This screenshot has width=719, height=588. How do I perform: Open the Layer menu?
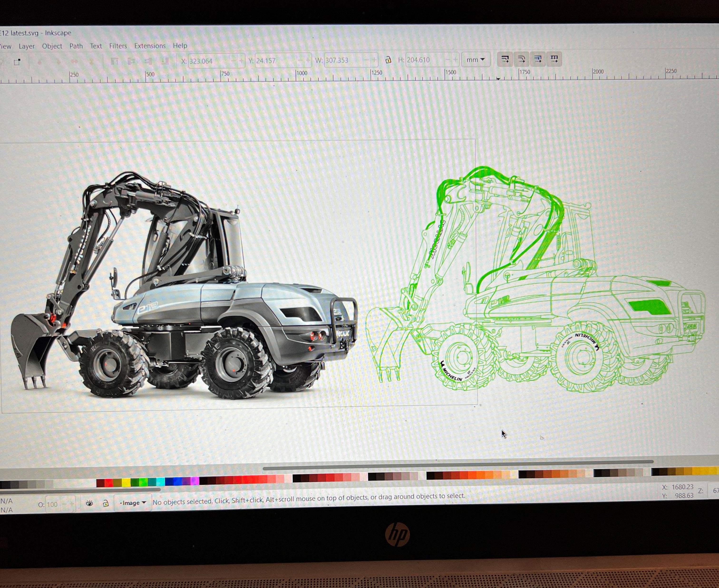click(x=27, y=46)
